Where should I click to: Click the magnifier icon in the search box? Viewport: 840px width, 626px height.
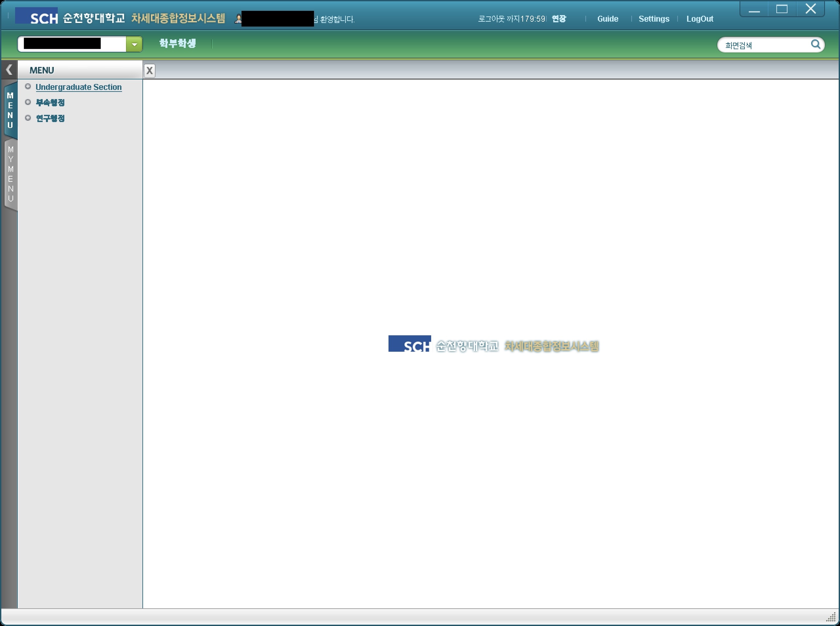(x=815, y=44)
